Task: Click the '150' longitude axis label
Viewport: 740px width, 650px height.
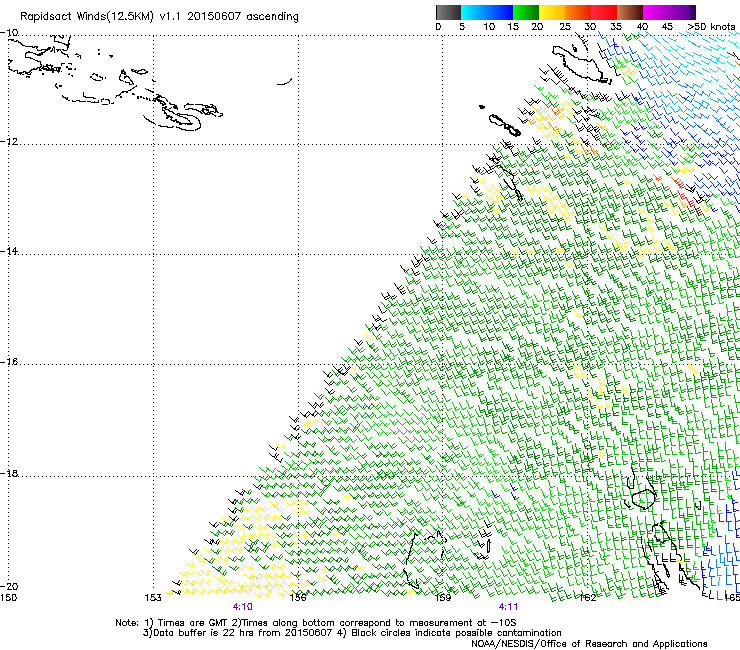Action: 8,598
